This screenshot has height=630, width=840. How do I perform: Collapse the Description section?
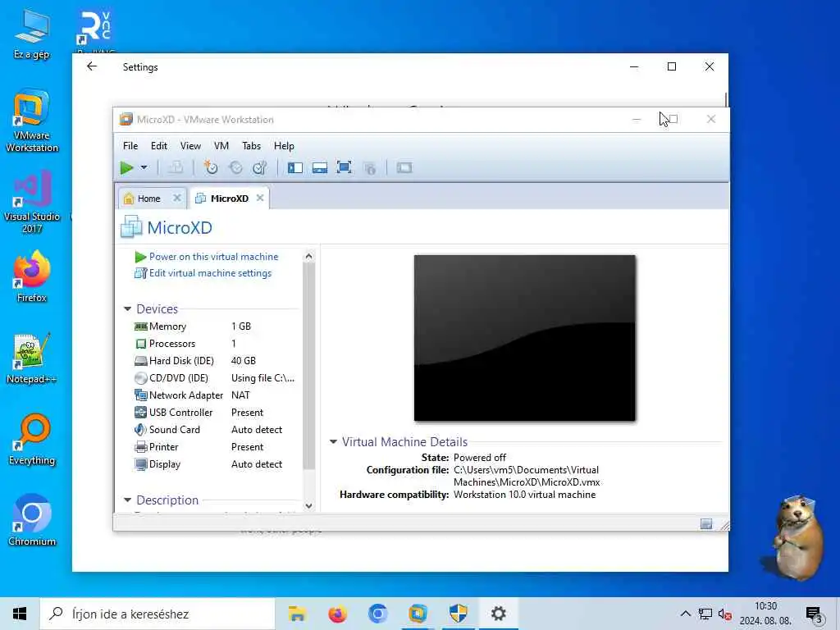pos(127,500)
